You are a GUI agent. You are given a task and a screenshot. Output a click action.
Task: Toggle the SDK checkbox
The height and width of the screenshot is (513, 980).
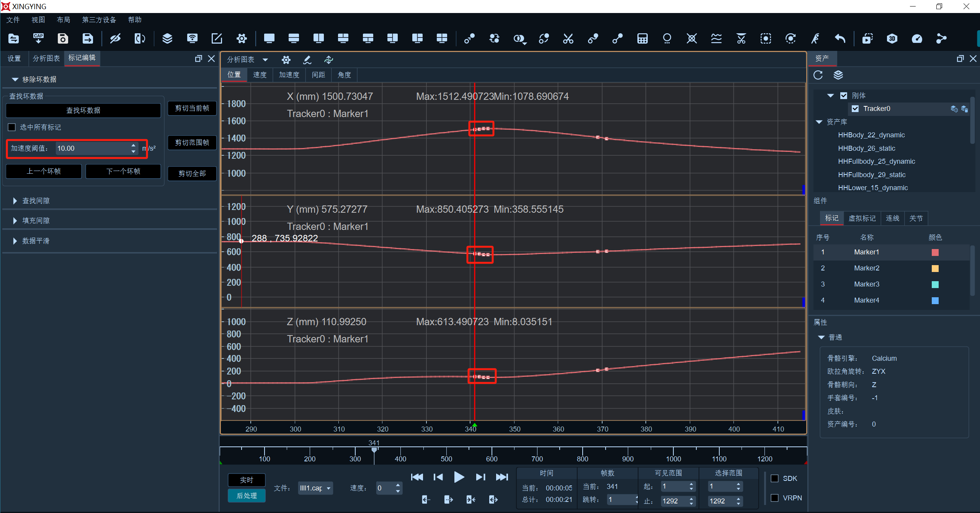774,478
